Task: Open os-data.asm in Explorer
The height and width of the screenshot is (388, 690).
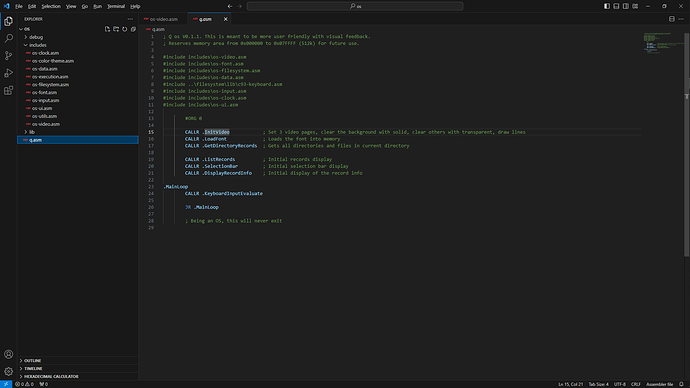Action: coord(78,69)
